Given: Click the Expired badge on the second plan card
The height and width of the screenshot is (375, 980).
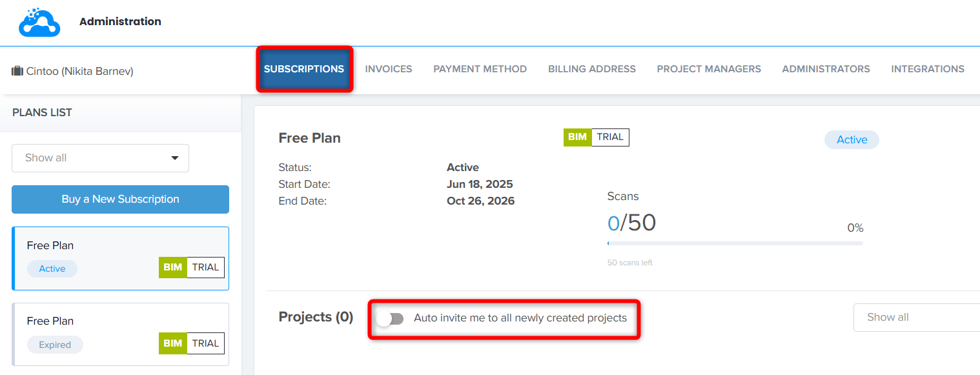Looking at the screenshot, I should [x=55, y=345].
